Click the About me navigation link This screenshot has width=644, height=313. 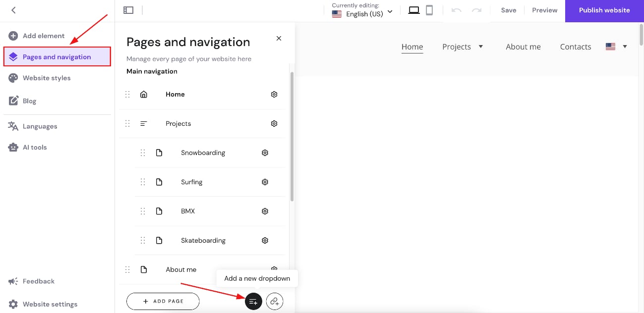(523, 47)
